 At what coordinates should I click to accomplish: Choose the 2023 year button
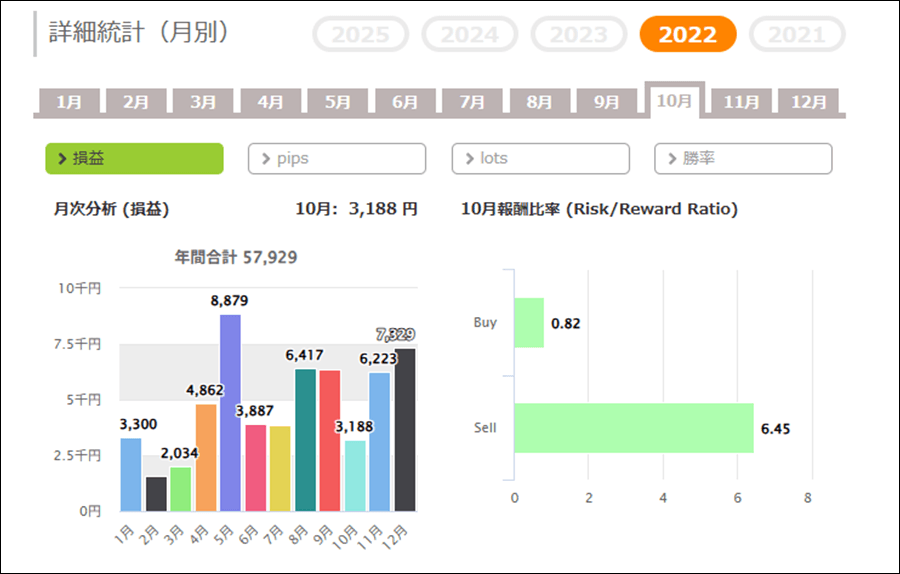click(579, 35)
